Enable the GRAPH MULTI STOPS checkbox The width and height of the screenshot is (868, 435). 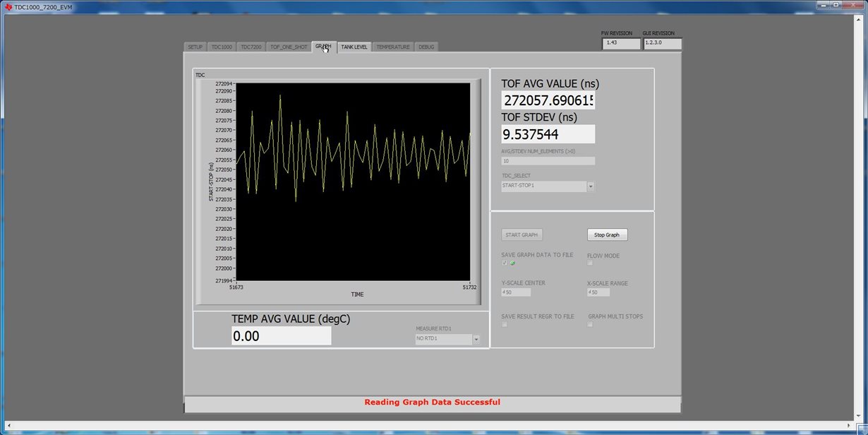[590, 324]
